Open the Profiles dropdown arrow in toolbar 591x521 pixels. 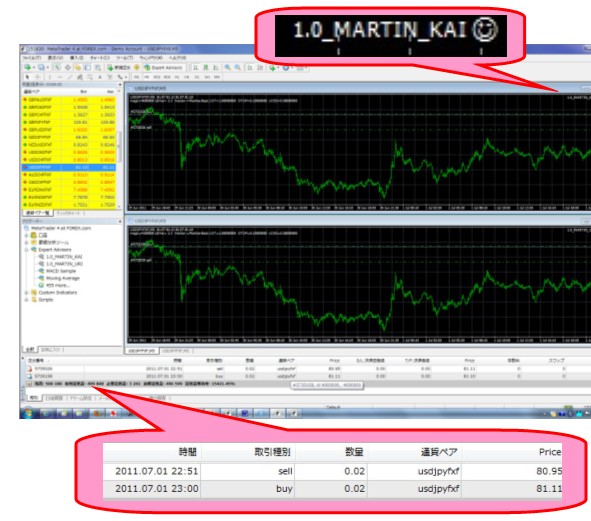[47, 68]
